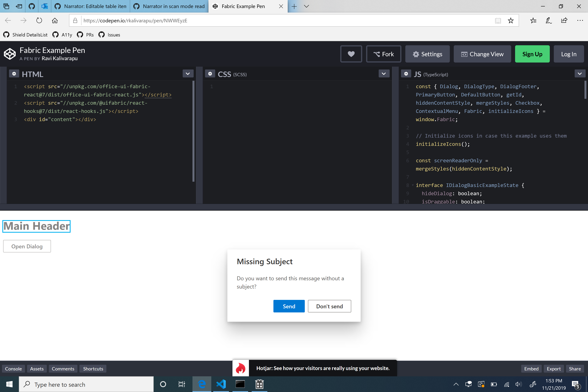The image size is (588, 392).
Task: Switch to Narrator: Editable table item tab
Action: coord(91,6)
